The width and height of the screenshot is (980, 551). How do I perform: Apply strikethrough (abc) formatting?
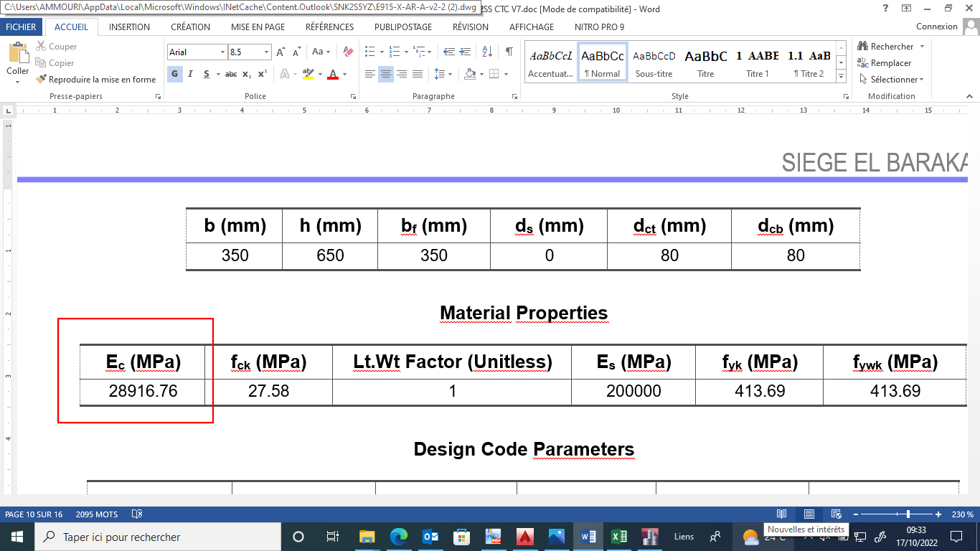(230, 74)
